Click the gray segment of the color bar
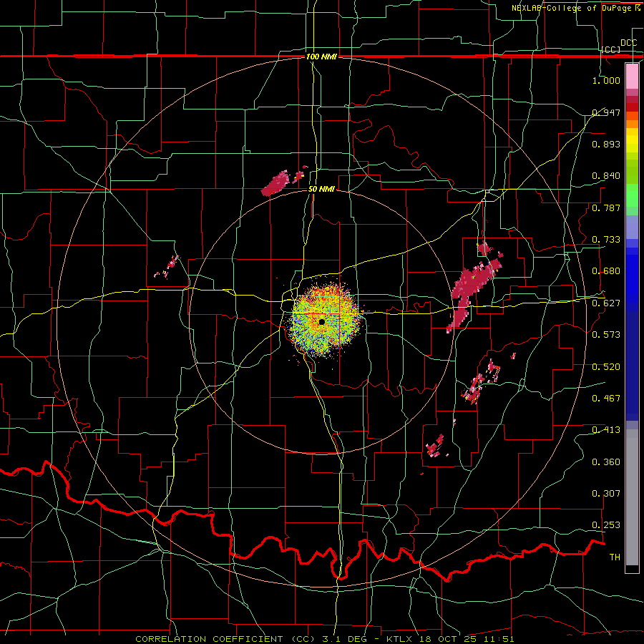 pos(632,497)
